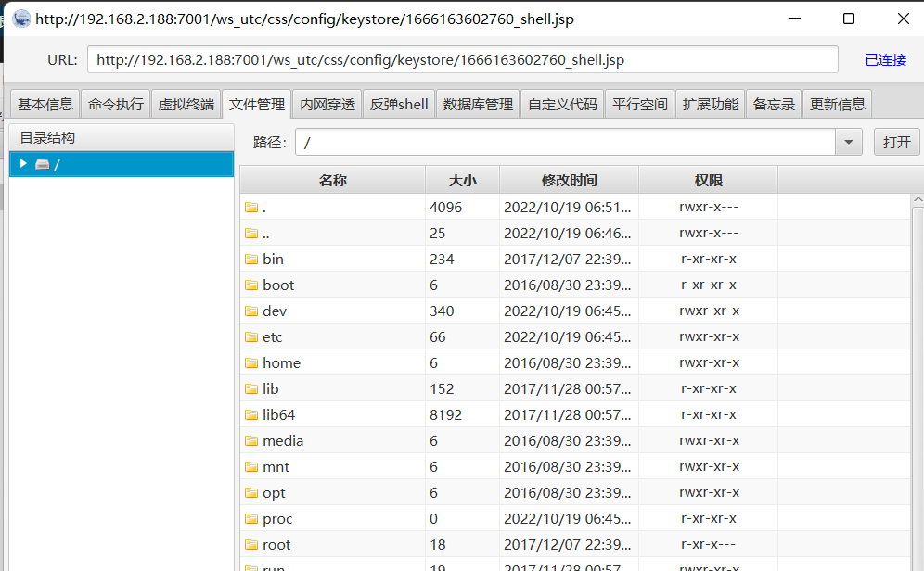Screen dimensions: 924x571
Task: Click the folder icon for the '.' entry
Action: 251,208
